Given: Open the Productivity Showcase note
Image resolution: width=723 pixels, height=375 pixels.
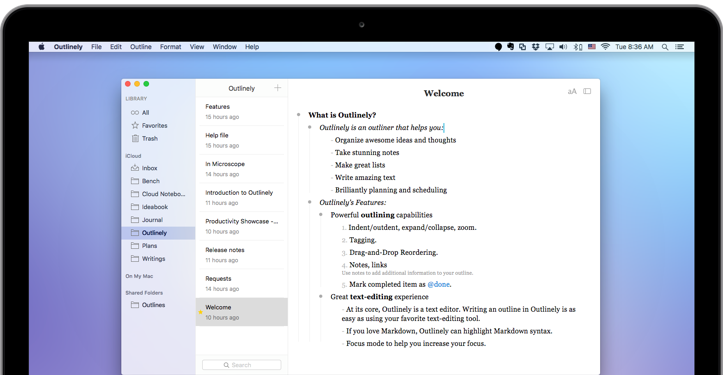Looking at the screenshot, I should click(242, 226).
